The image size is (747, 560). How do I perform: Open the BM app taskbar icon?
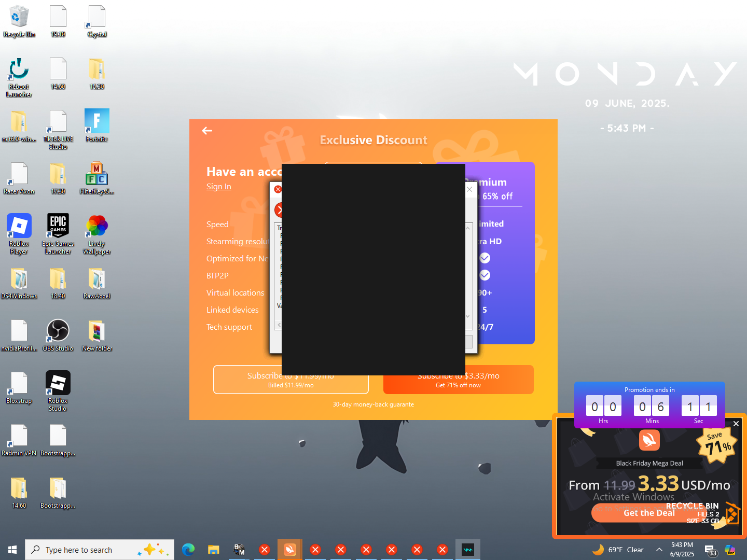(x=239, y=550)
